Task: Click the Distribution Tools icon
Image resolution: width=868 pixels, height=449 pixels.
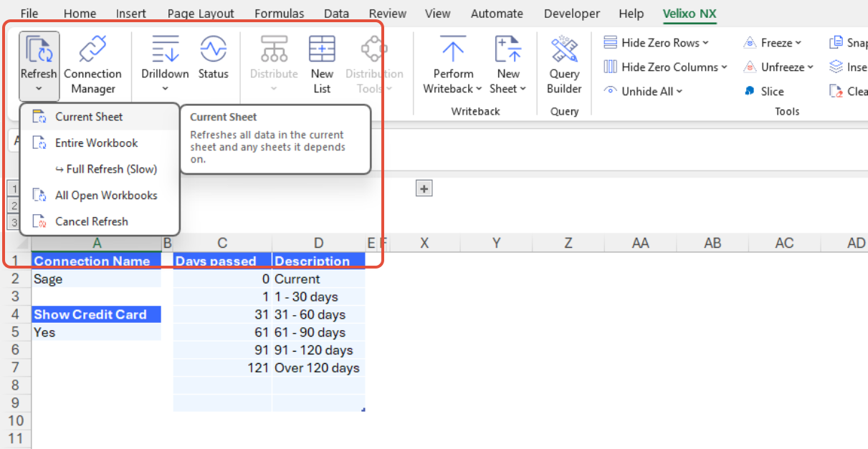Action: [374, 50]
